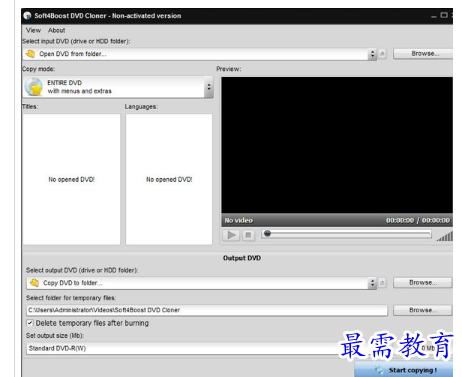The height and width of the screenshot is (377, 462).
Task: Click the Start copying button
Action: coord(404,370)
